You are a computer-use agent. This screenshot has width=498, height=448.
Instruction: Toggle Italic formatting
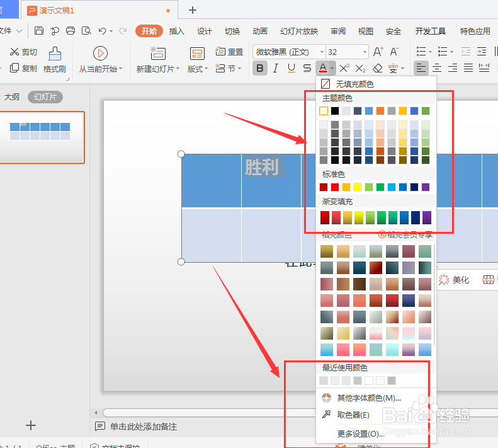(276, 68)
